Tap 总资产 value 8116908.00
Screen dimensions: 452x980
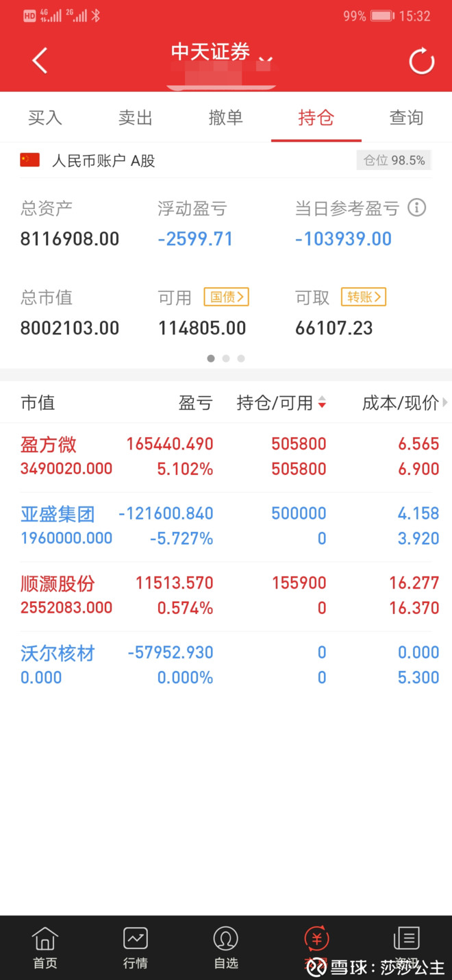coord(70,239)
